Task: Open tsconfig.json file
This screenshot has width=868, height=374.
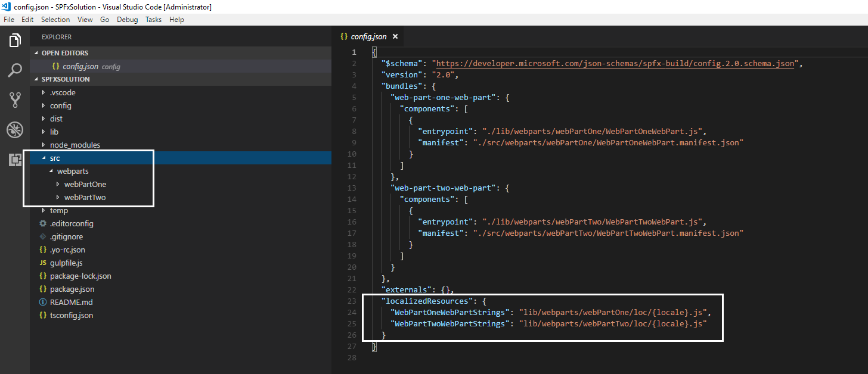Action: coord(180,315)
